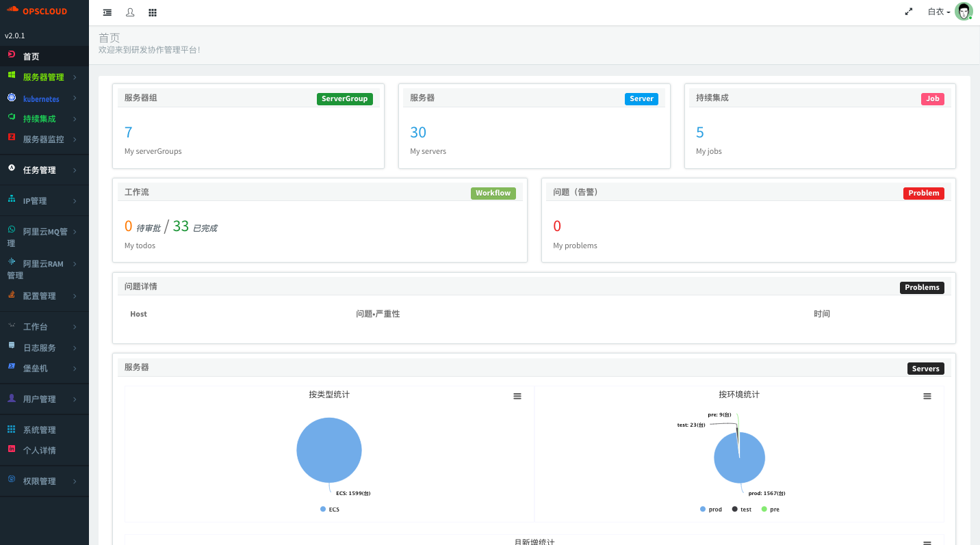Click the completed workflows count 33
The image size is (980, 545).
[x=181, y=226]
